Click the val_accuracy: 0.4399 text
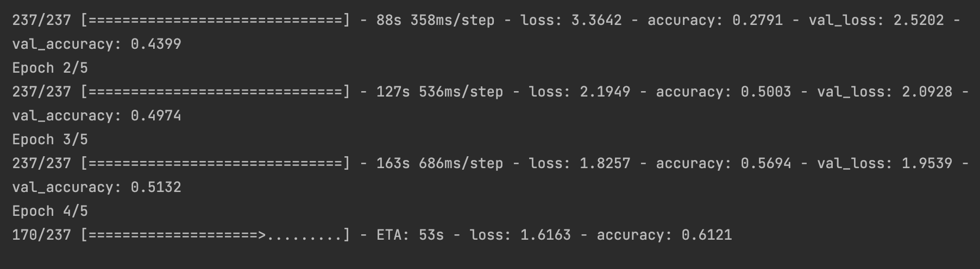This screenshot has height=269, width=980. (x=97, y=44)
